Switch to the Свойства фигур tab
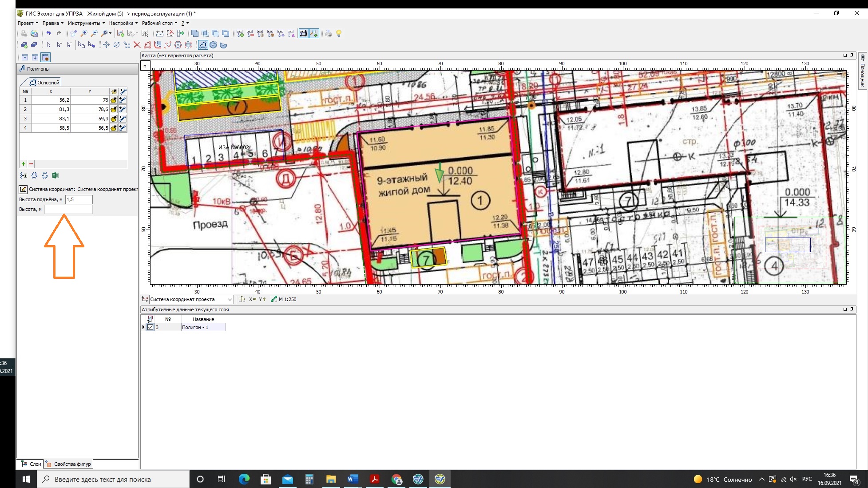Screen dimensions: 868x488 tap(69, 464)
